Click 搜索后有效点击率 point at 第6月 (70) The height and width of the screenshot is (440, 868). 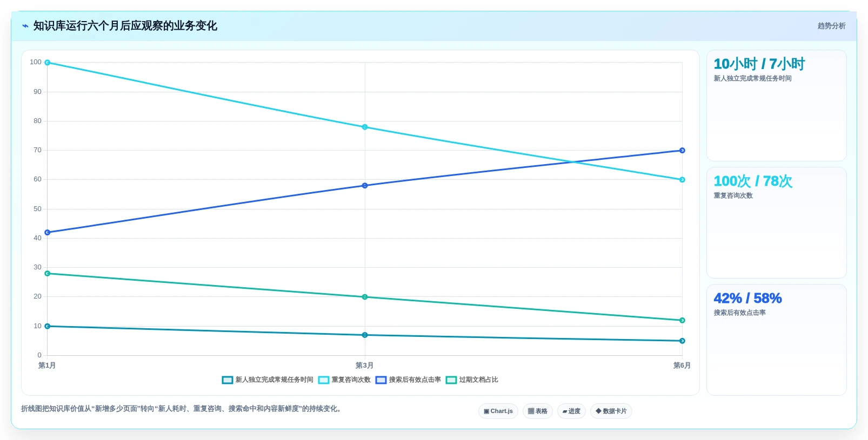(682, 151)
